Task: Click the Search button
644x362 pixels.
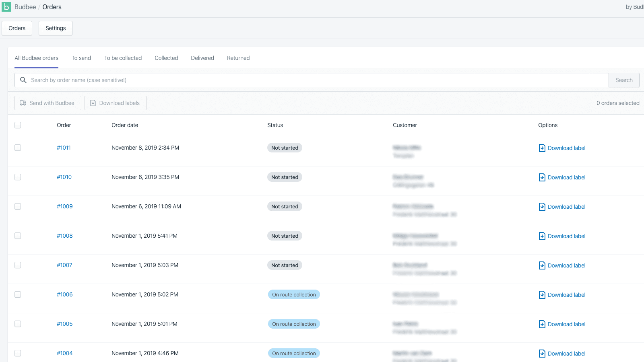Action: [624, 80]
